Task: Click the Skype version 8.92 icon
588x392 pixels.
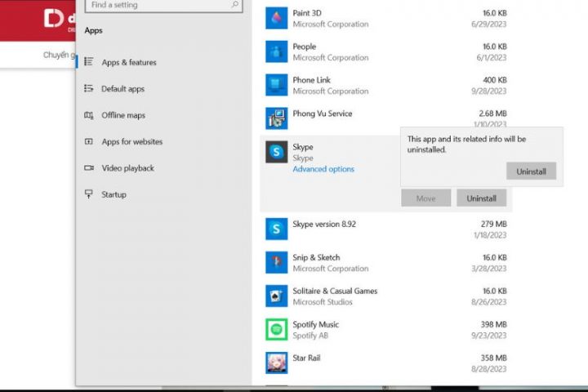Action: 277,229
